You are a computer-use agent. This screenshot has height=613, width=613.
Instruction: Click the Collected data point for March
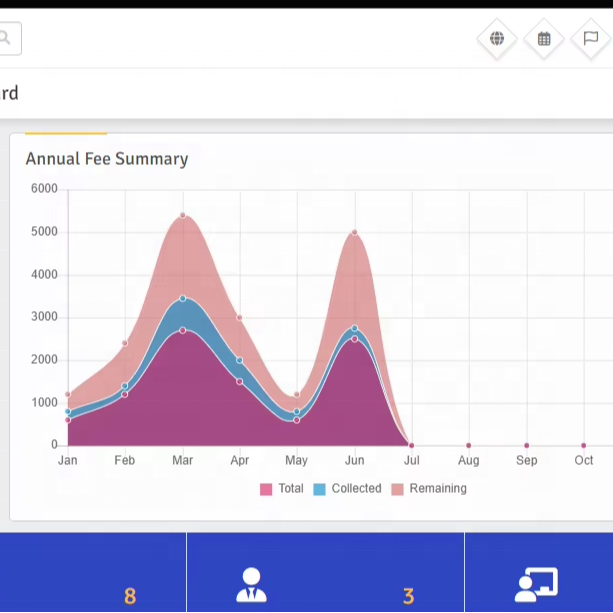183,298
